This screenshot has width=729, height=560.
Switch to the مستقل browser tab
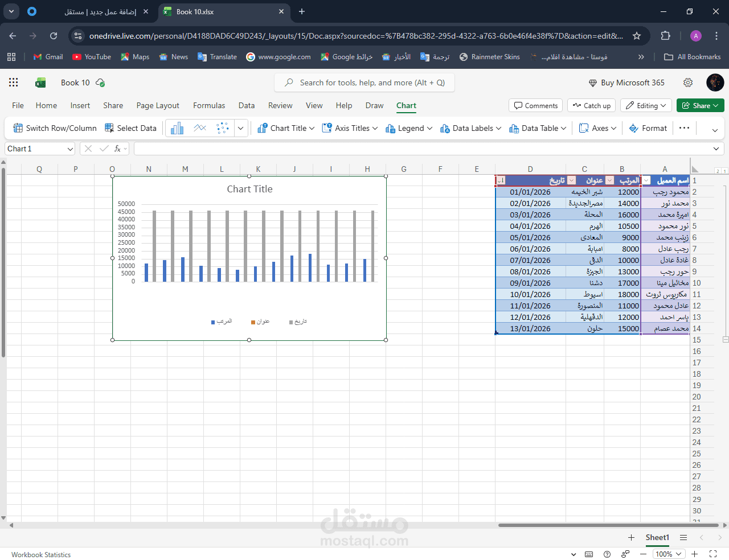[100, 11]
